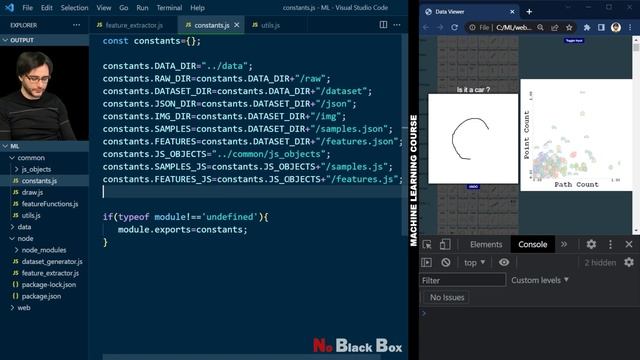Screen dimensions: 640x360
Task: Open Explorer panel more actions
Action: pos(76,25)
